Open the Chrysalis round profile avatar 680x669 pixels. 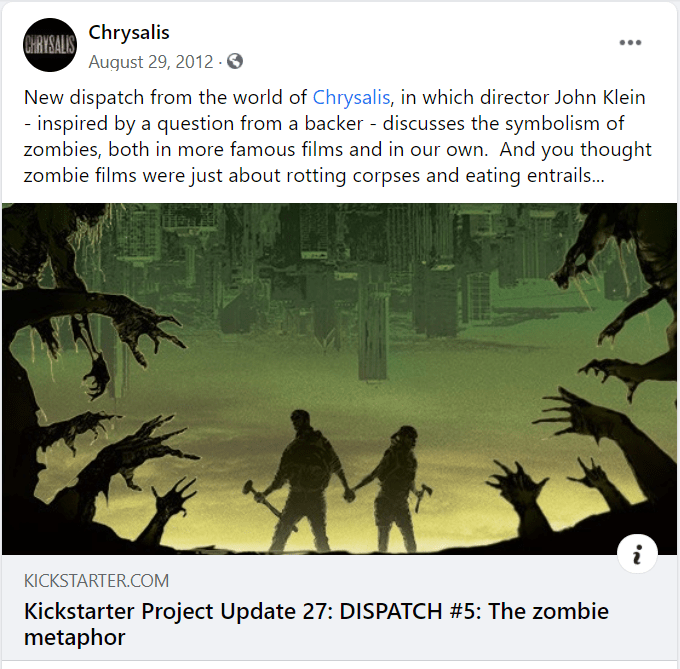(50, 45)
